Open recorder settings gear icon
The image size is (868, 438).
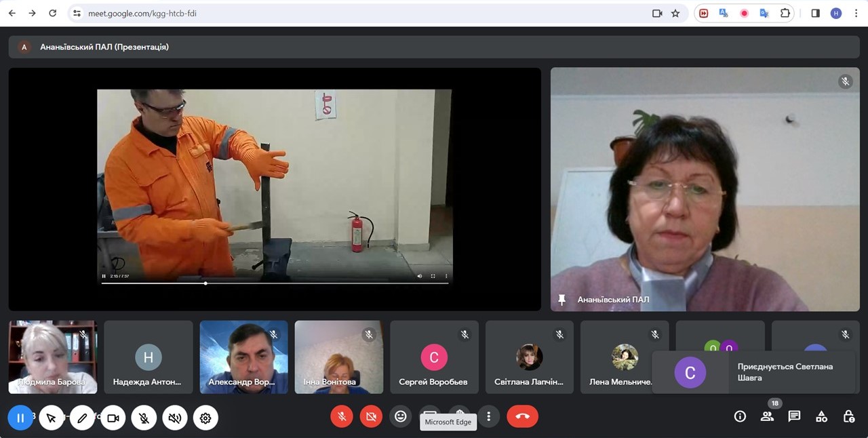click(x=205, y=418)
